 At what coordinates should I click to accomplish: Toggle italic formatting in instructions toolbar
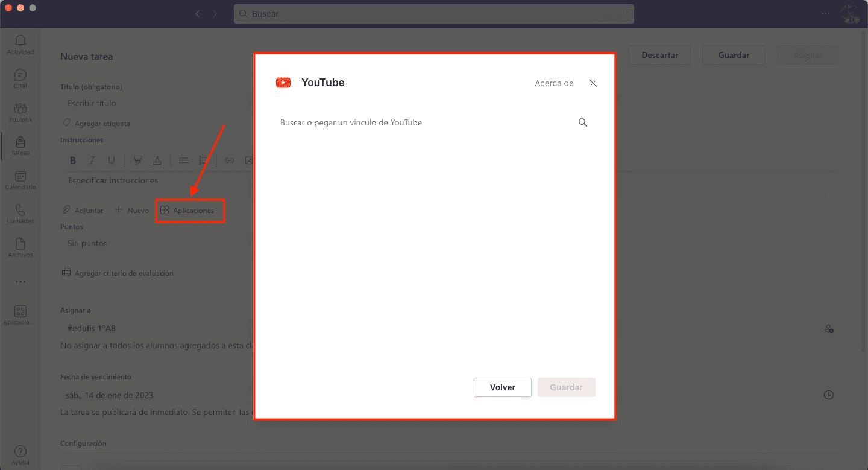click(x=92, y=160)
